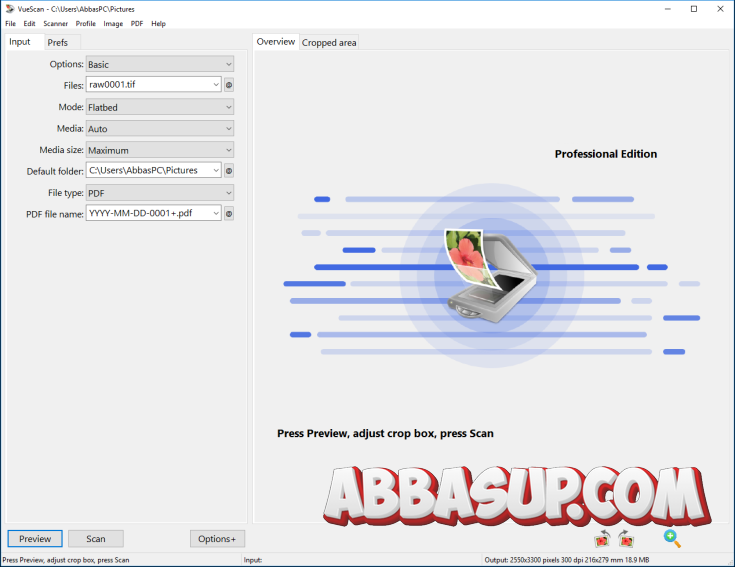Expand the PDF file name combo arrow
Screen dimensions: 735x567
[216, 214]
